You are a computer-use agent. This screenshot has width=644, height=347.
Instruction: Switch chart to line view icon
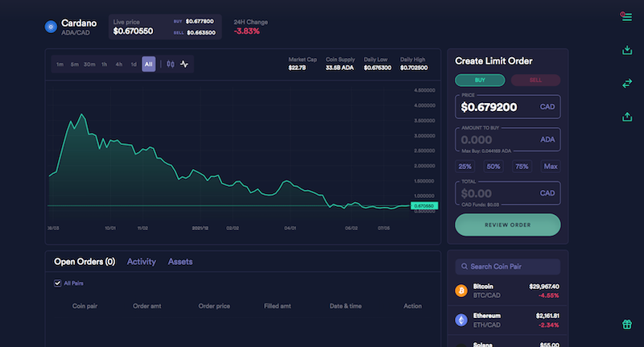pyautogui.click(x=184, y=64)
